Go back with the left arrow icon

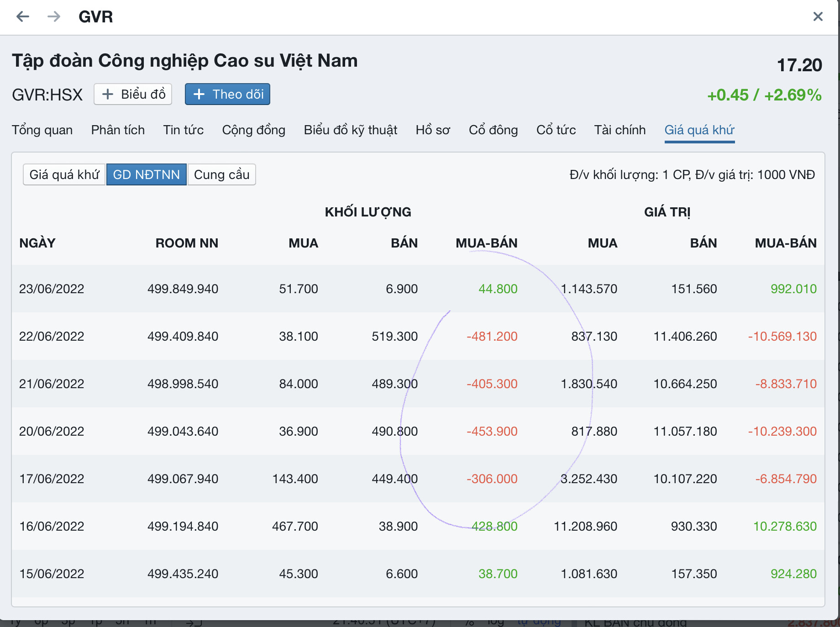tap(22, 17)
